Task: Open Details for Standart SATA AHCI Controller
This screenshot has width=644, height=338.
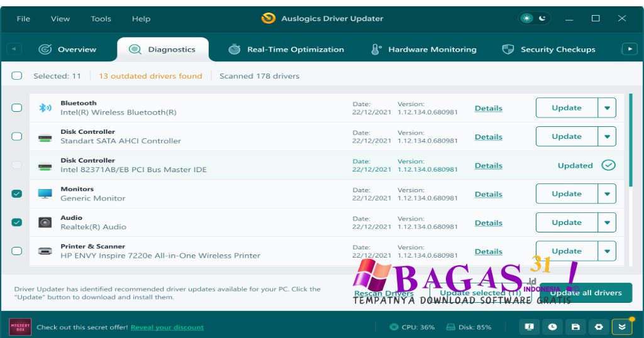Action: tap(488, 137)
